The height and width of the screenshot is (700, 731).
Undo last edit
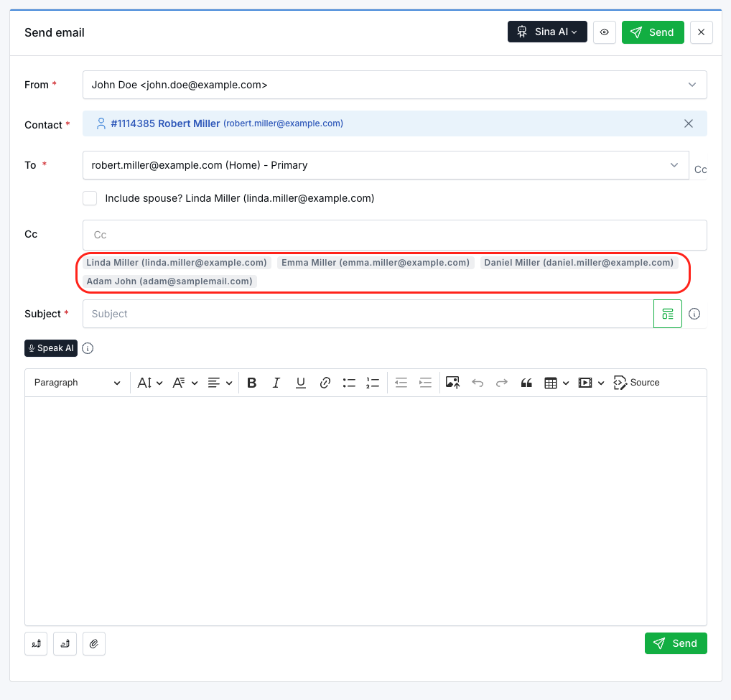[x=478, y=383]
